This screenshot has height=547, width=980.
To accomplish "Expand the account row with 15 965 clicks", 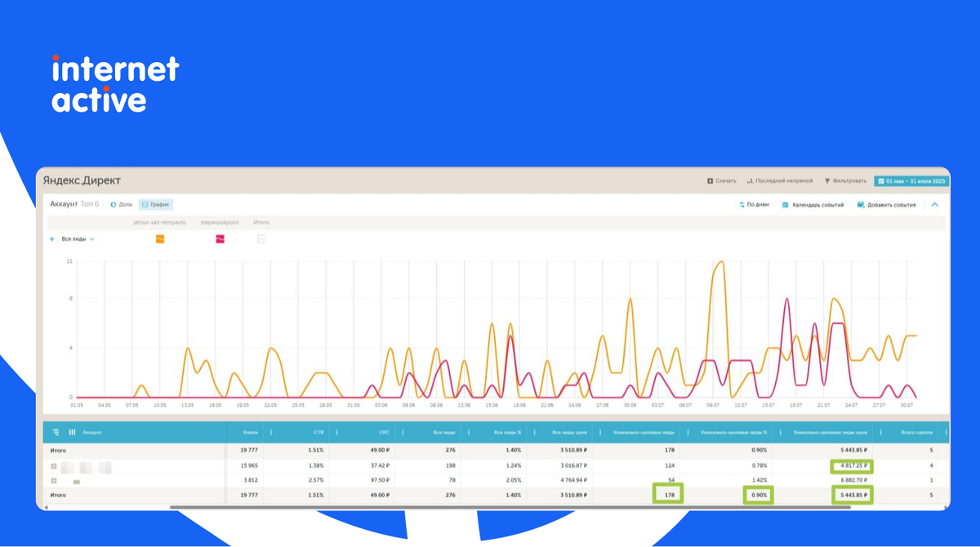I will tap(54, 466).
